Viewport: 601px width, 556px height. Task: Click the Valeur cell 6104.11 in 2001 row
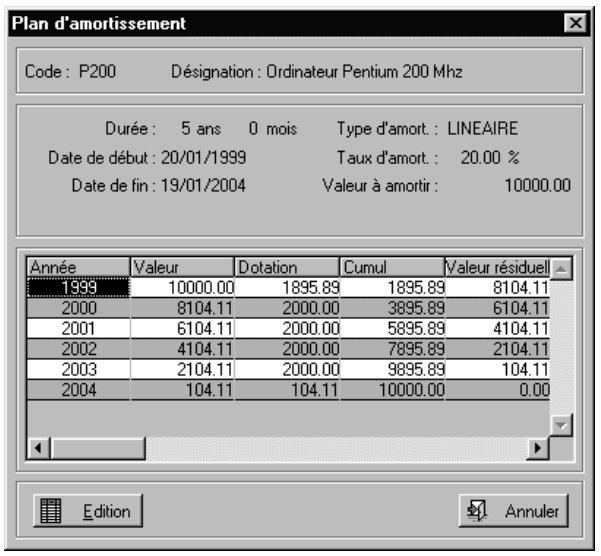pos(182,328)
